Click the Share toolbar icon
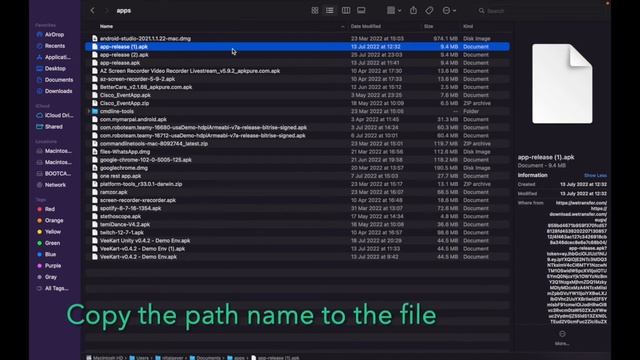 tap(413, 11)
